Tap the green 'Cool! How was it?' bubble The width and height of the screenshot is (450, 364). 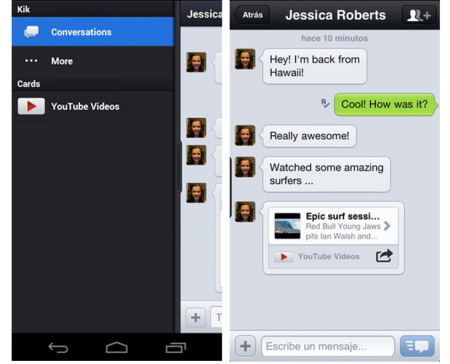click(385, 104)
